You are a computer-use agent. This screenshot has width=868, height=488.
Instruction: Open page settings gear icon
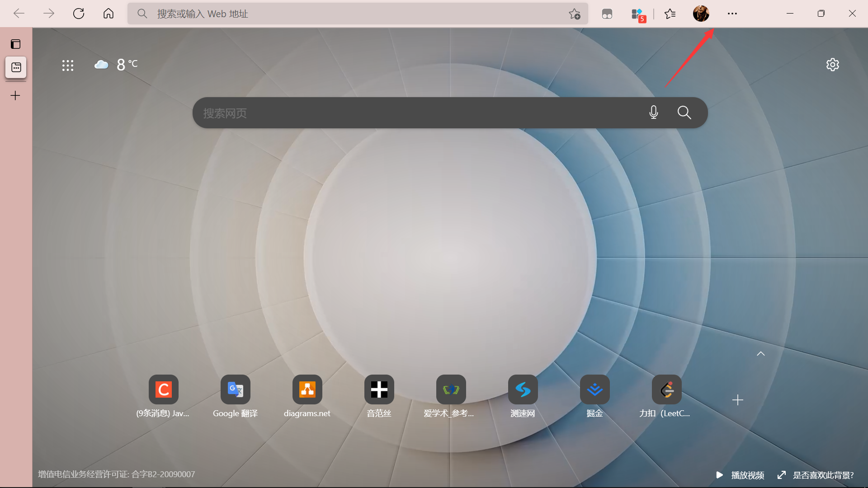point(832,65)
